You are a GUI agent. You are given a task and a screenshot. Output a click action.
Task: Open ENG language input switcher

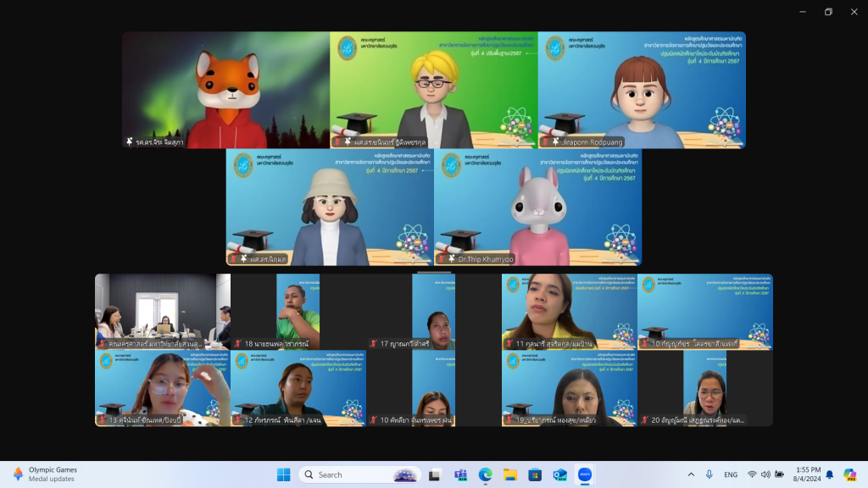[731, 474]
